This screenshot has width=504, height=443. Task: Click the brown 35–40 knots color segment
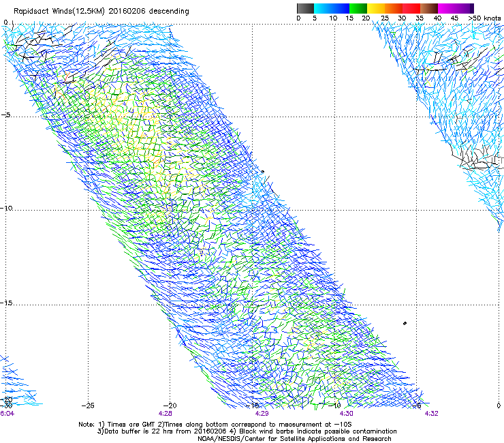429,8
